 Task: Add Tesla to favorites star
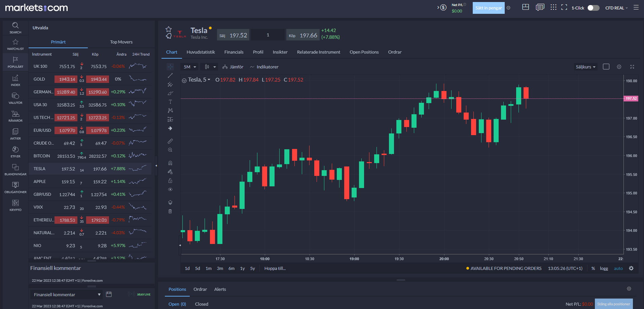tap(169, 29)
